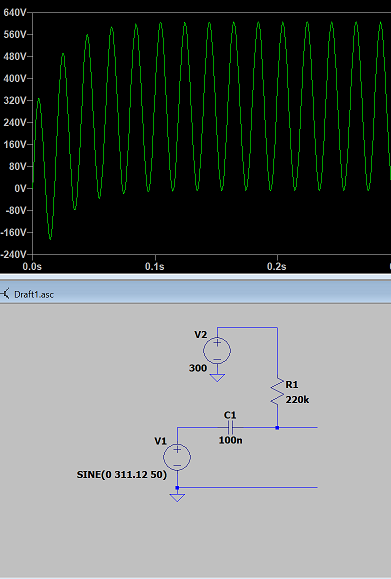This screenshot has width=391, height=579.
Task: Click the ground symbol below V2
Action: 217,377
